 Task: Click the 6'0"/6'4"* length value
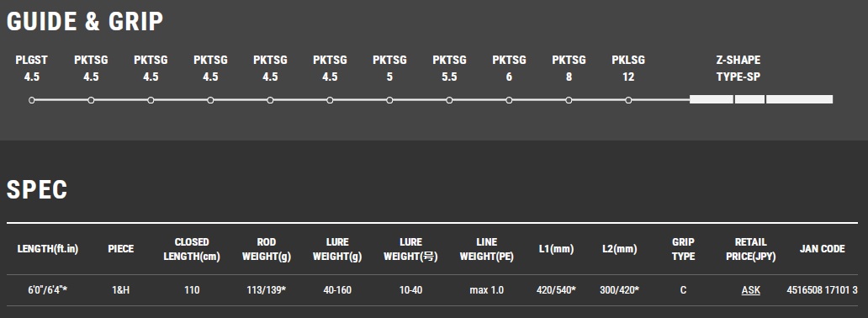pos(48,289)
